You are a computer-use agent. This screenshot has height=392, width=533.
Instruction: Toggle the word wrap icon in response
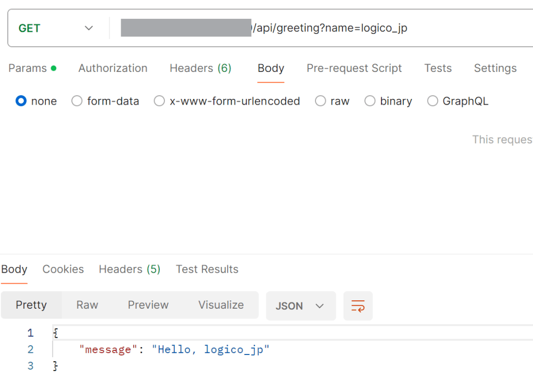[358, 306]
